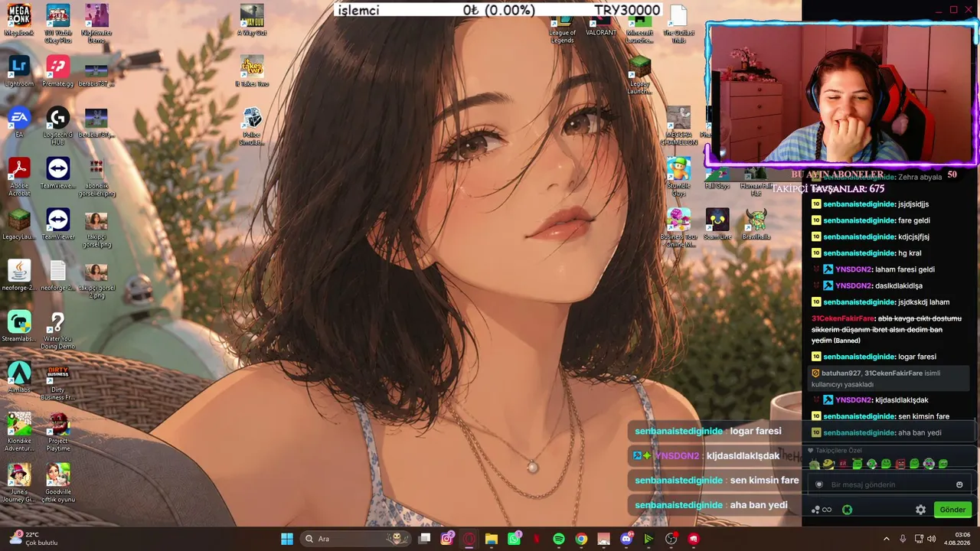Viewport: 980px width, 551px height.
Task: Open Brawlhalla desktop shortcut
Action: 756,224
